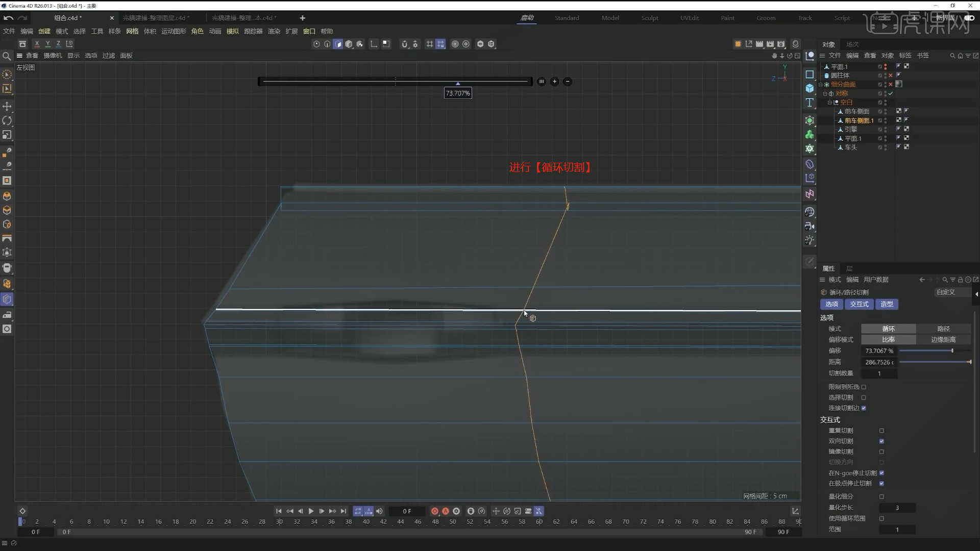Open object manager 标签 menu
The width and height of the screenshot is (980, 551).
[905, 56]
